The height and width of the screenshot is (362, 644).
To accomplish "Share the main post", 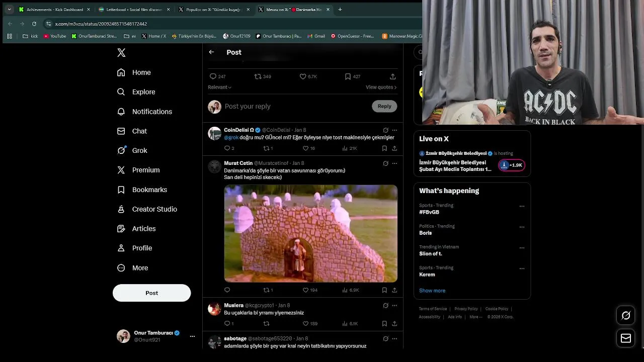I will click(x=392, y=76).
